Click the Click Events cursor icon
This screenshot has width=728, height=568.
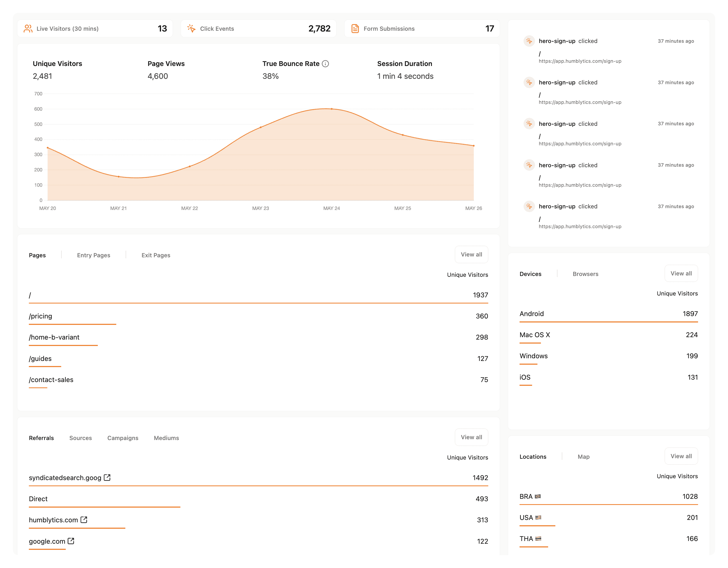click(191, 29)
